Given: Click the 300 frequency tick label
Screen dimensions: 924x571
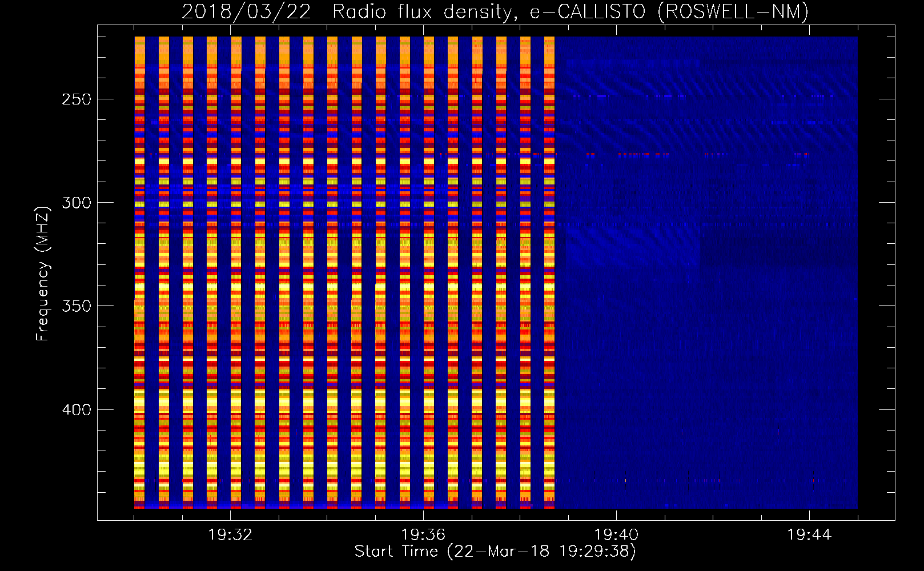Looking at the screenshot, I should (77, 203).
